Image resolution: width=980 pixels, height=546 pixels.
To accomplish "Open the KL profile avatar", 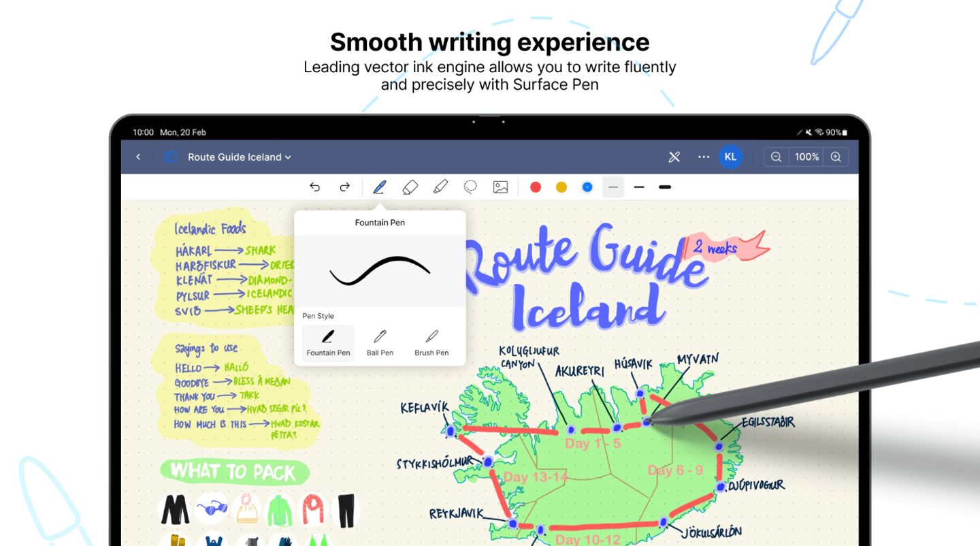I will click(x=730, y=157).
